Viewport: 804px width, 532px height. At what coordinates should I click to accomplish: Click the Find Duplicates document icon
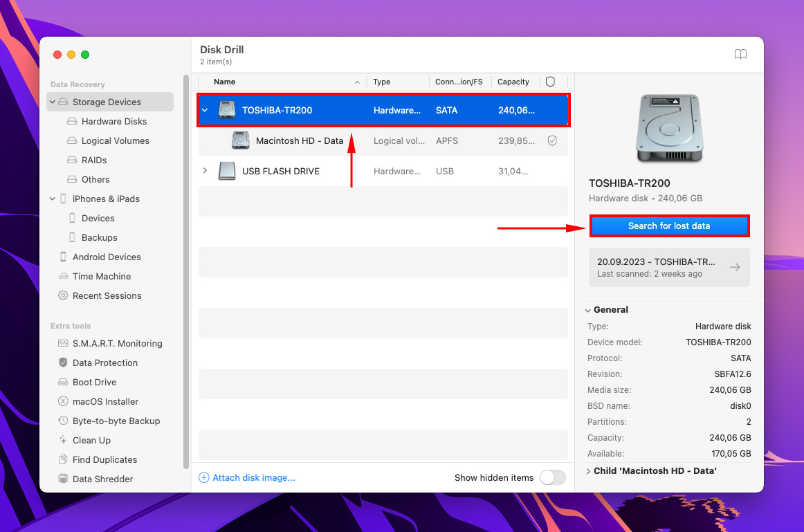click(x=63, y=460)
